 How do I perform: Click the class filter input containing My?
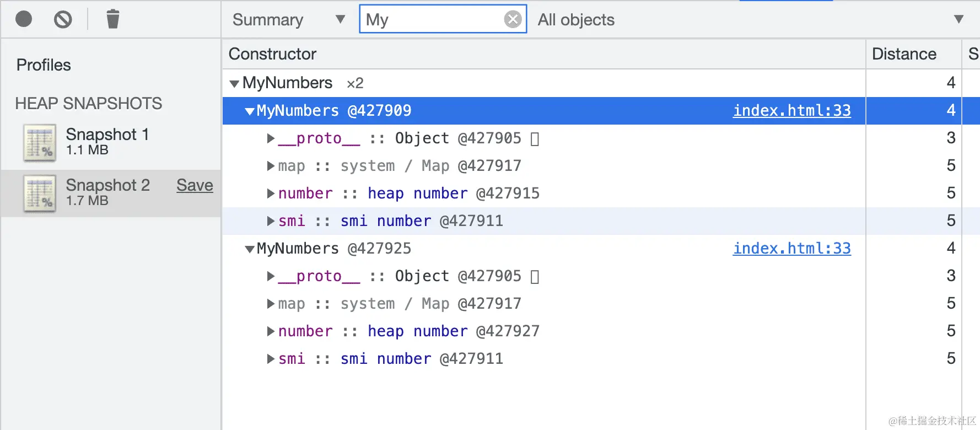(430, 19)
